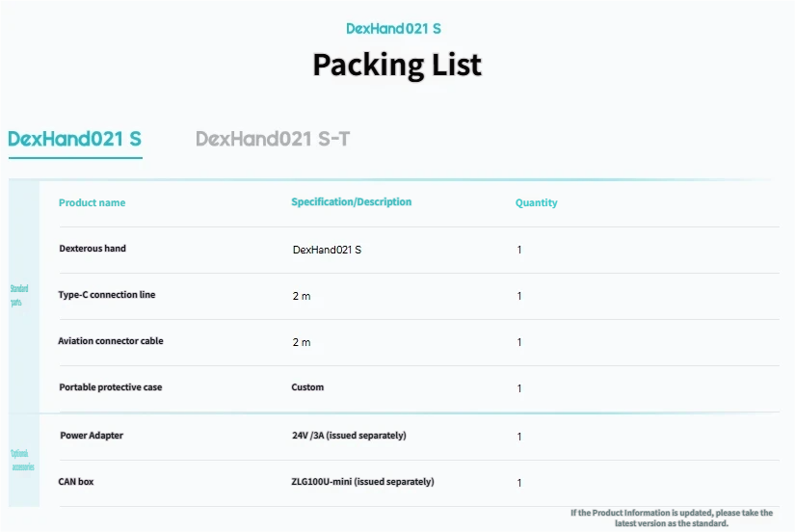The image size is (795, 532).
Task: Click the Packing List heading
Action: 396,65
